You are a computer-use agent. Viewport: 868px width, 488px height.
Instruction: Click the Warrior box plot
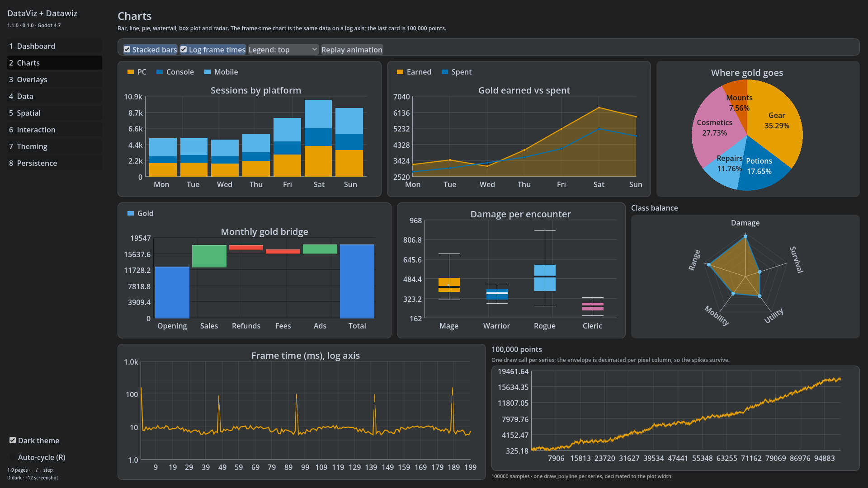[497, 294]
